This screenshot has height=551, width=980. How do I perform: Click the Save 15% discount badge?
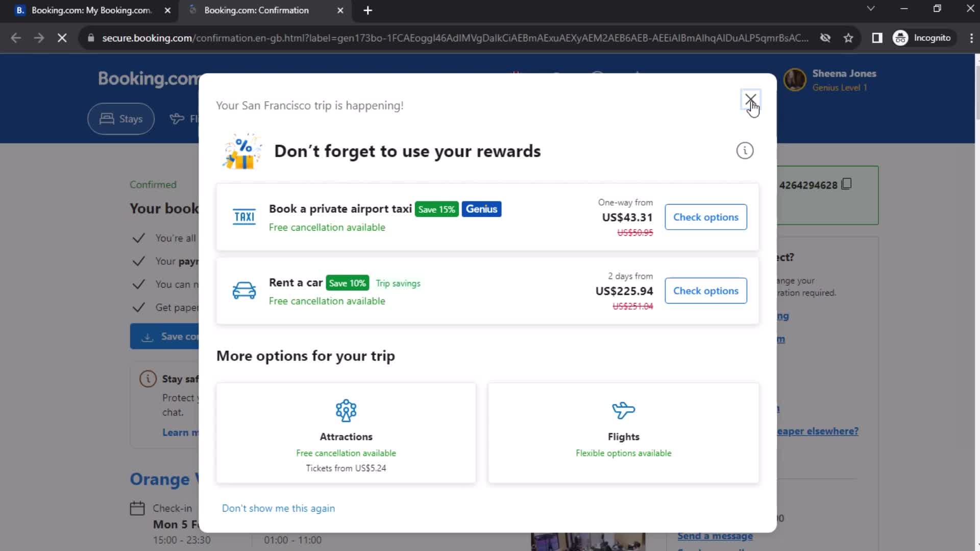coord(436,209)
